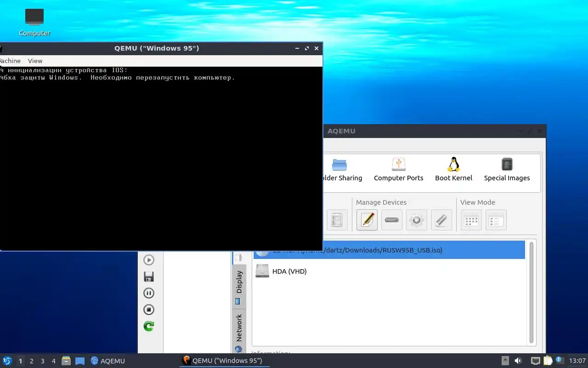Click the floppy device icon left of Manage Devices
Image resolution: width=588 pixels, height=368 pixels.
tap(337, 220)
